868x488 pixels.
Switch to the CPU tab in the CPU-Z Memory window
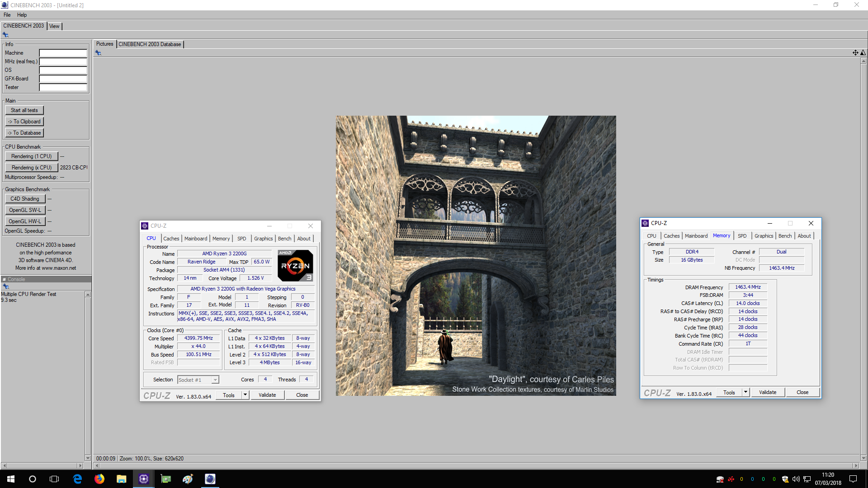[651, 236]
